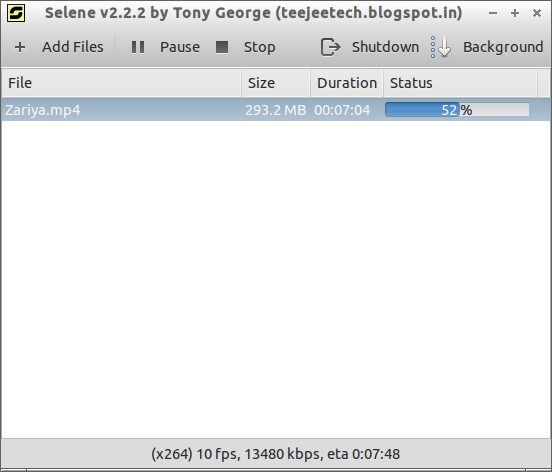Maximize the Selene window
Screen dimensions: 552x472
tap(515, 13)
